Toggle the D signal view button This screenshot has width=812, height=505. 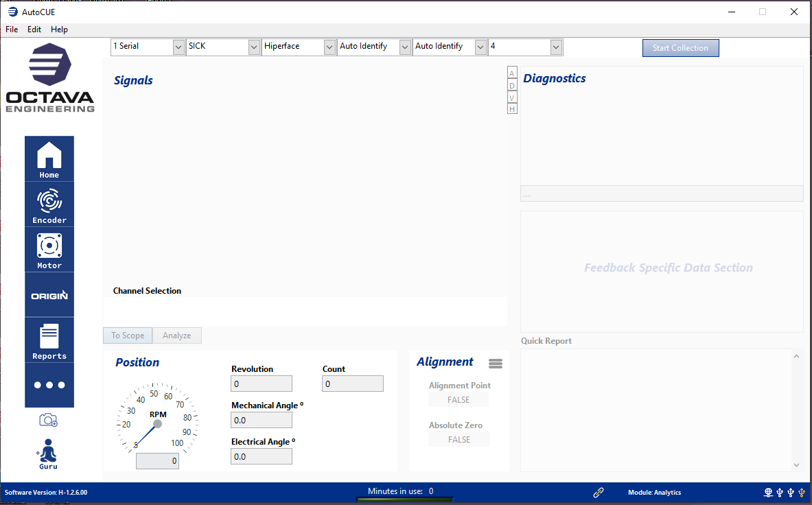[x=511, y=85]
